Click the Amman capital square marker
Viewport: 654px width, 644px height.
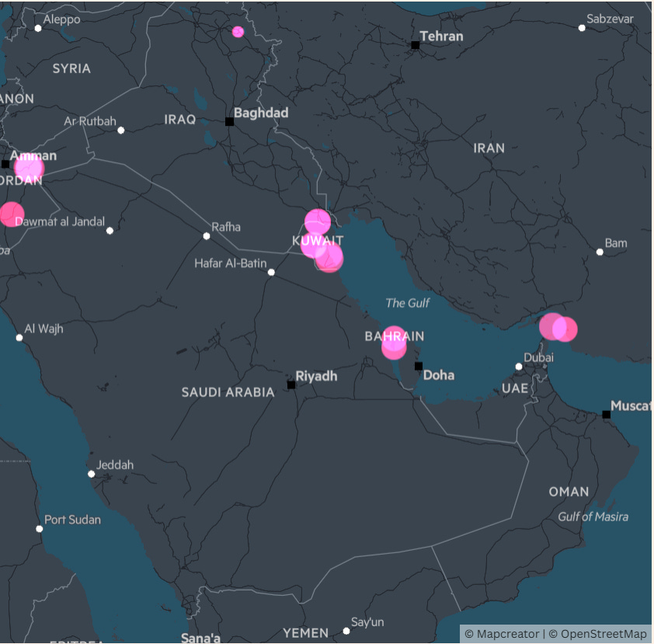pyautogui.click(x=5, y=164)
